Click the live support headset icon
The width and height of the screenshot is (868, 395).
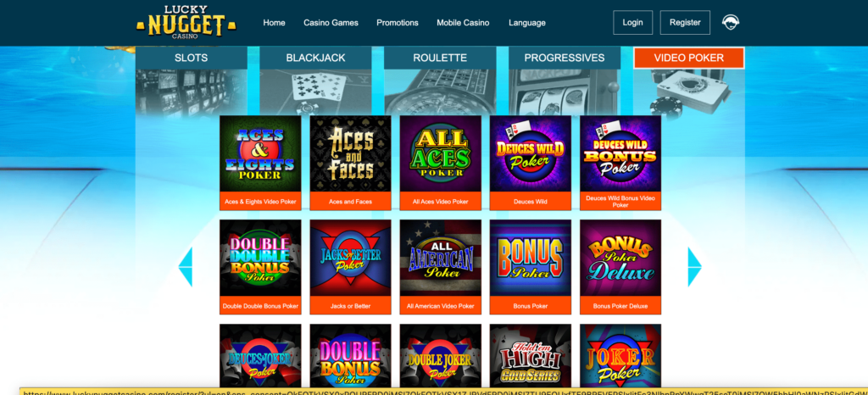[x=731, y=22]
